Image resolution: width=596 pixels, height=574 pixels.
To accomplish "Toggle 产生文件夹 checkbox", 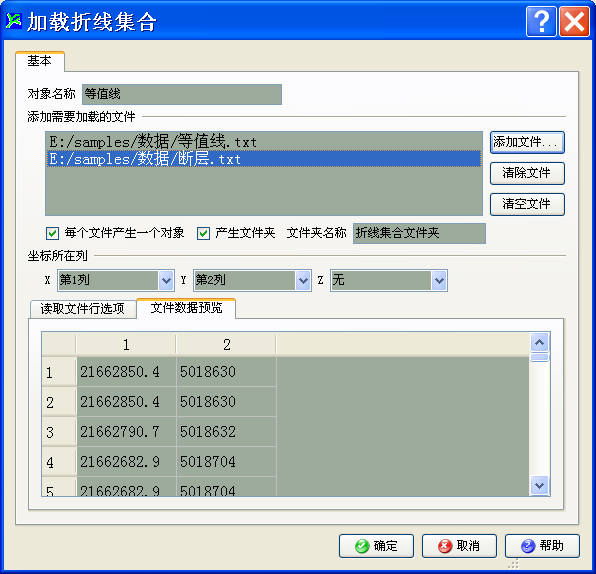I will tap(203, 233).
